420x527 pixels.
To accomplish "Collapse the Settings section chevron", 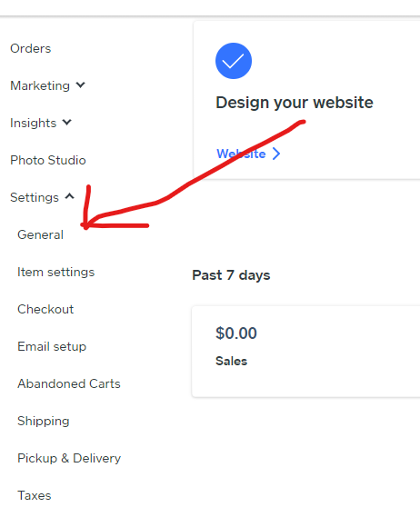I will pyautogui.click(x=70, y=196).
